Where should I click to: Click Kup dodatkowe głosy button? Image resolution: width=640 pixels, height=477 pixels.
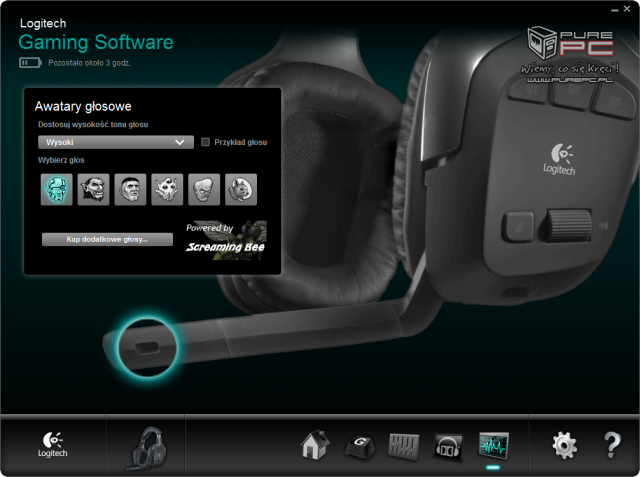click(107, 240)
